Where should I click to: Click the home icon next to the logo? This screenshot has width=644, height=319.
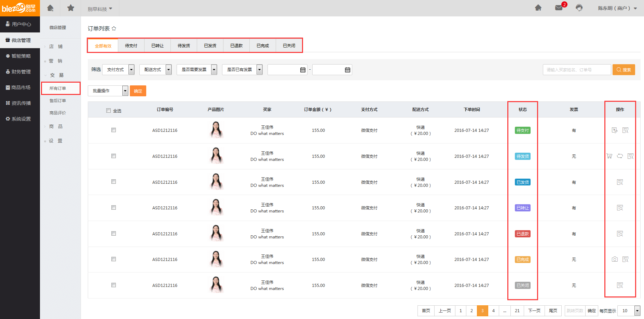(x=50, y=8)
